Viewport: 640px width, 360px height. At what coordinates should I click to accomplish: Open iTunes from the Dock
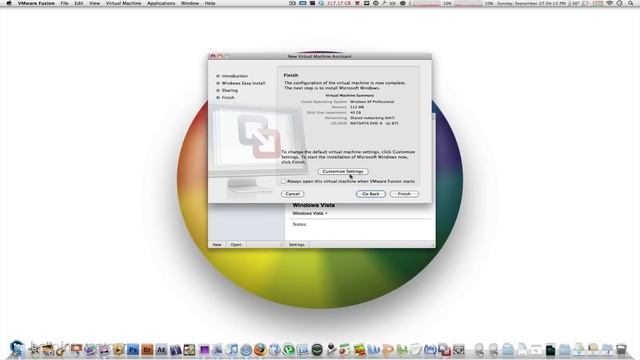point(232,350)
